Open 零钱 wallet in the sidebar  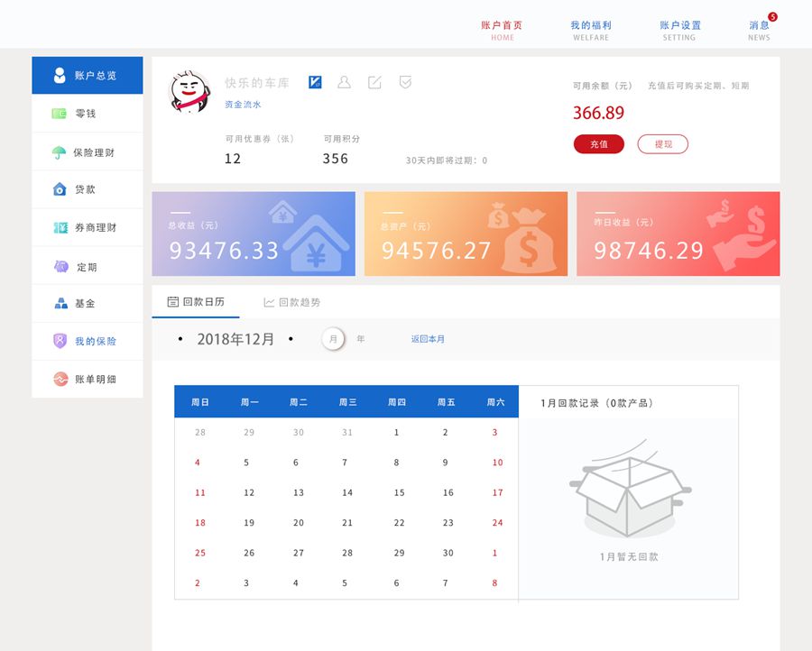pyautogui.click(x=87, y=114)
